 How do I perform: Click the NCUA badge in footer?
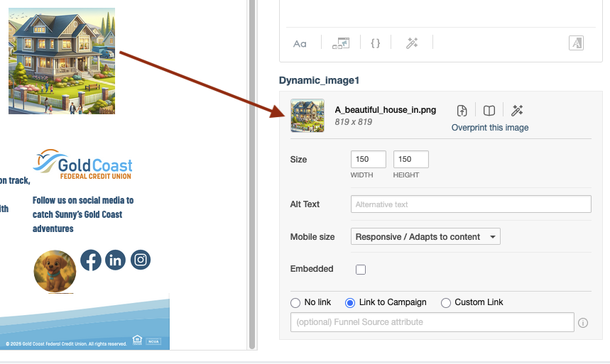tap(153, 341)
